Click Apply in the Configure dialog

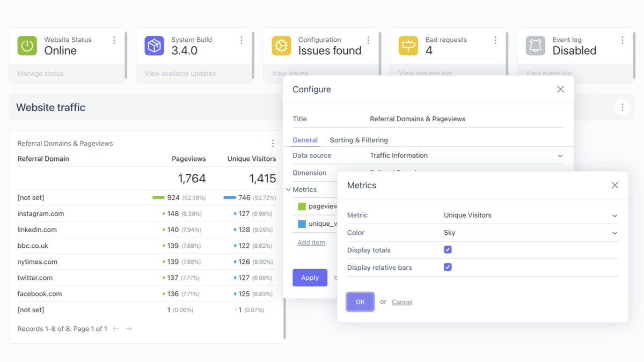[310, 278]
